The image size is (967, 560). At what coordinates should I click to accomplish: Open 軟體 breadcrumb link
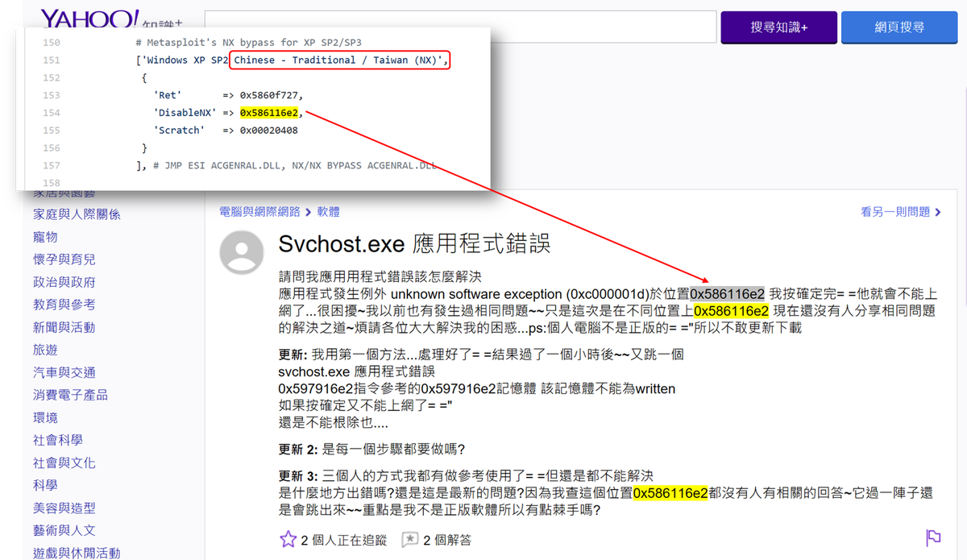click(328, 212)
